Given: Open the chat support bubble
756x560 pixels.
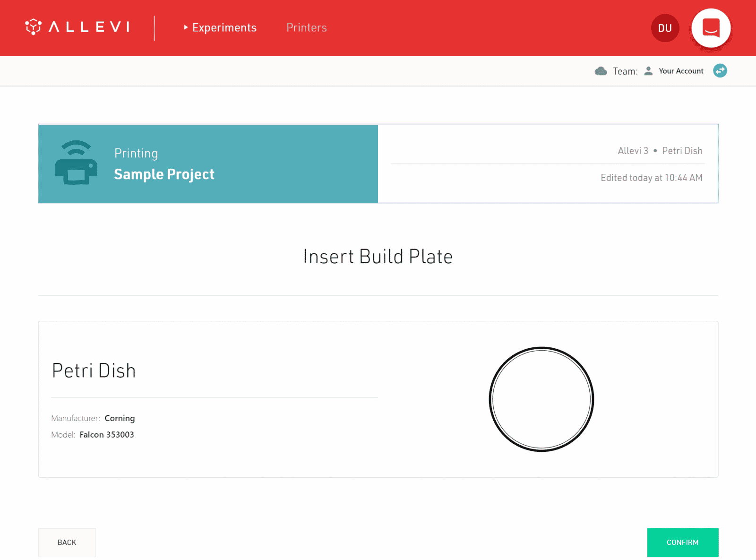Looking at the screenshot, I should [x=711, y=28].
